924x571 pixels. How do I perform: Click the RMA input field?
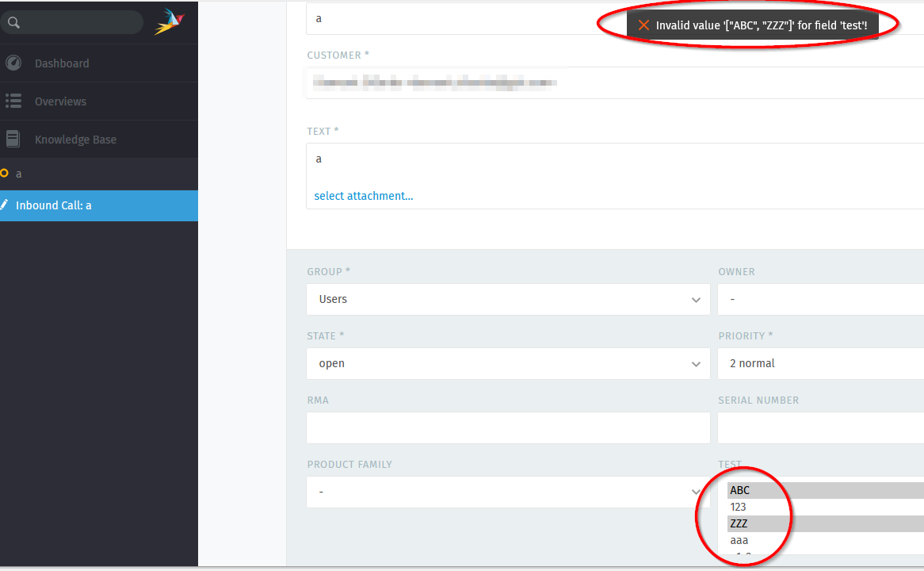point(508,427)
